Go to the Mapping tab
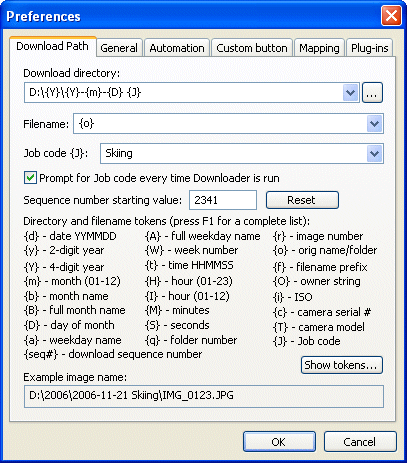Screen dimensions: 407x463 coord(319,48)
